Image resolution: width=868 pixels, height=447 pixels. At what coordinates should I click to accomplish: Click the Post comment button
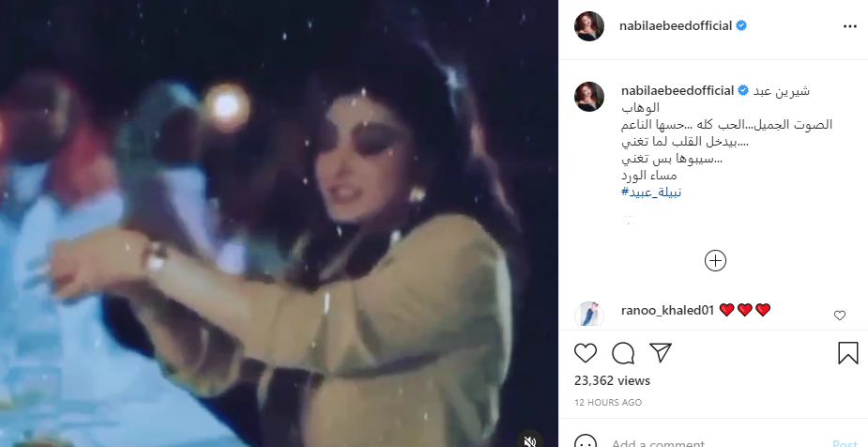[x=845, y=442]
